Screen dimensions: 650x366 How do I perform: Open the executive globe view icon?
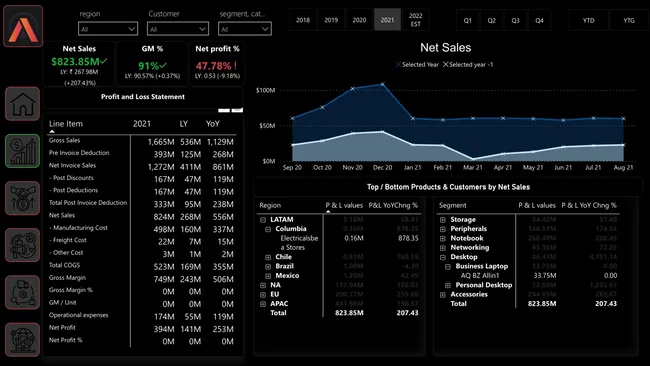click(x=23, y=339)
